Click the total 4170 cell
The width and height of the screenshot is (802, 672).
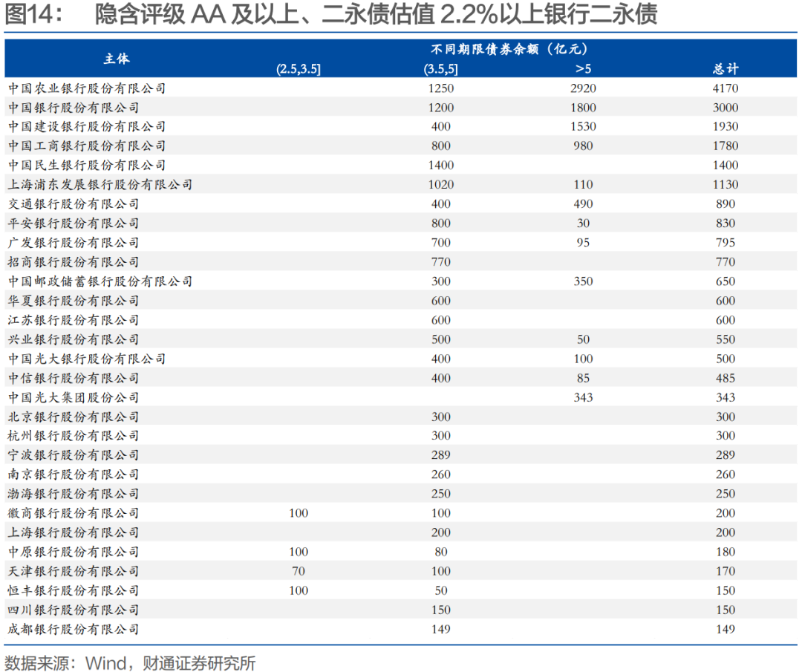click(x=726, y=88)
